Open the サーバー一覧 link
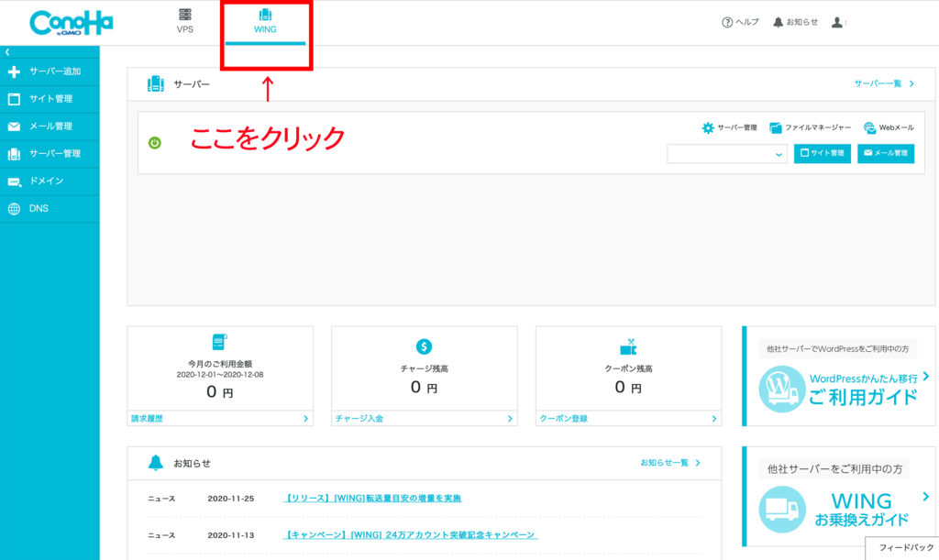 tap(884, 83)
